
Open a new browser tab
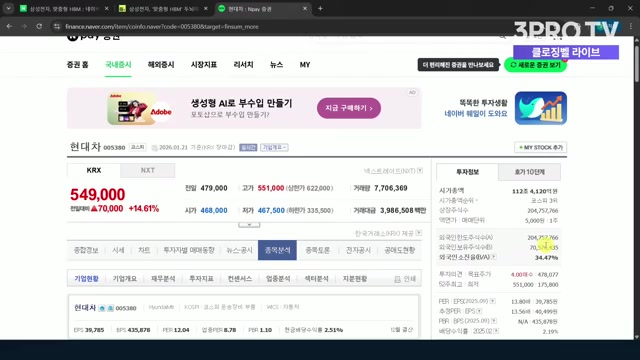[x=320, y=9]
